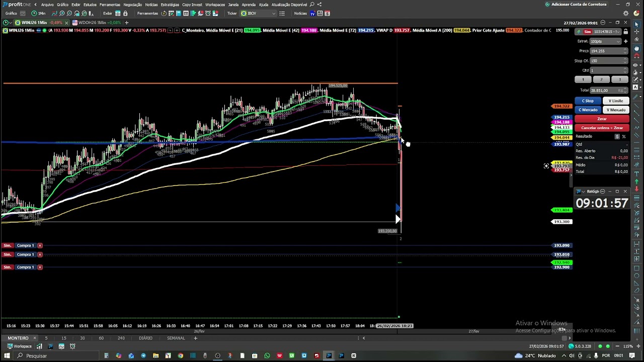
Task: Click the V Limite sell button
Action: (x=616, y=101)
